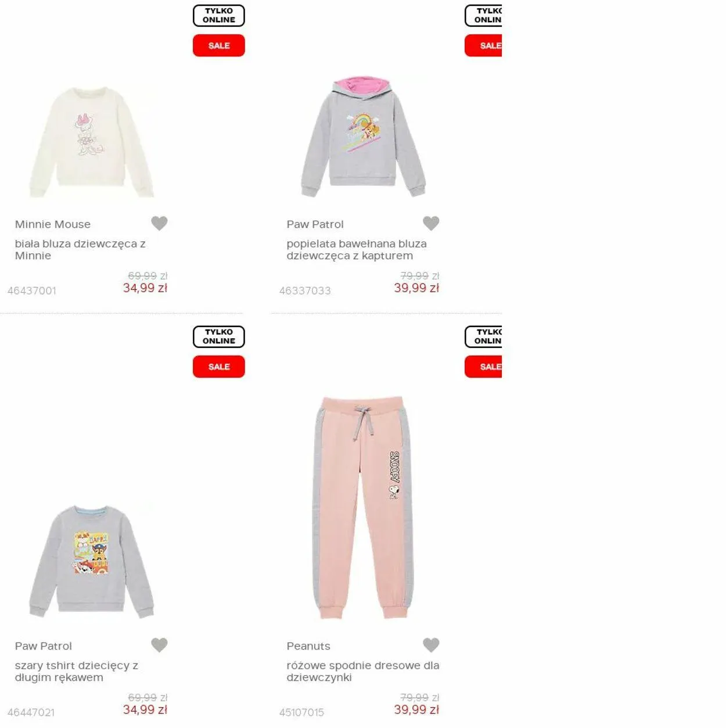This screenshot has height=728, width=726.
Task: Click heart icon beside Paw Patrol tshirt
Action: point(159,645)
